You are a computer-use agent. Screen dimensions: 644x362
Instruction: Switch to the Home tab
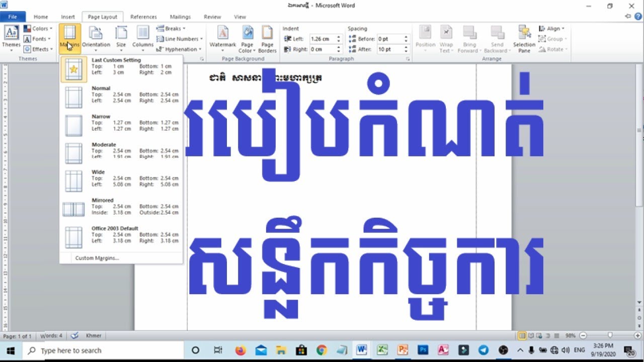41,17
